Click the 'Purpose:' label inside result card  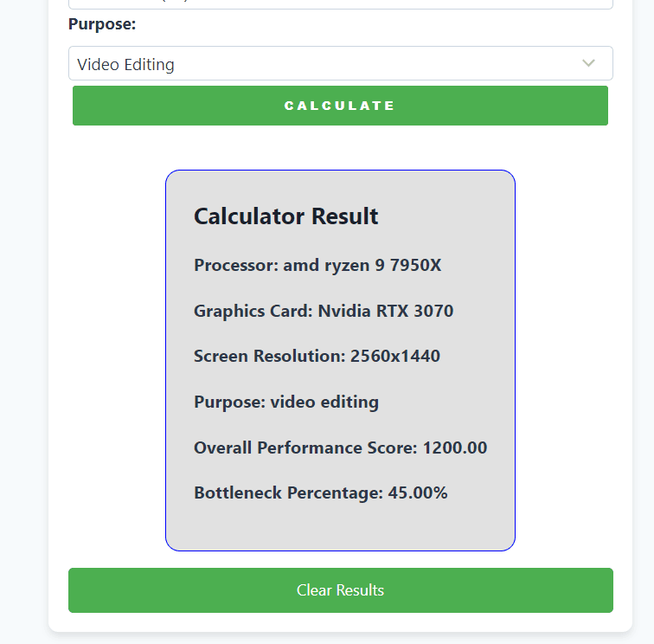pyautogui.click(x=229, y=402)
